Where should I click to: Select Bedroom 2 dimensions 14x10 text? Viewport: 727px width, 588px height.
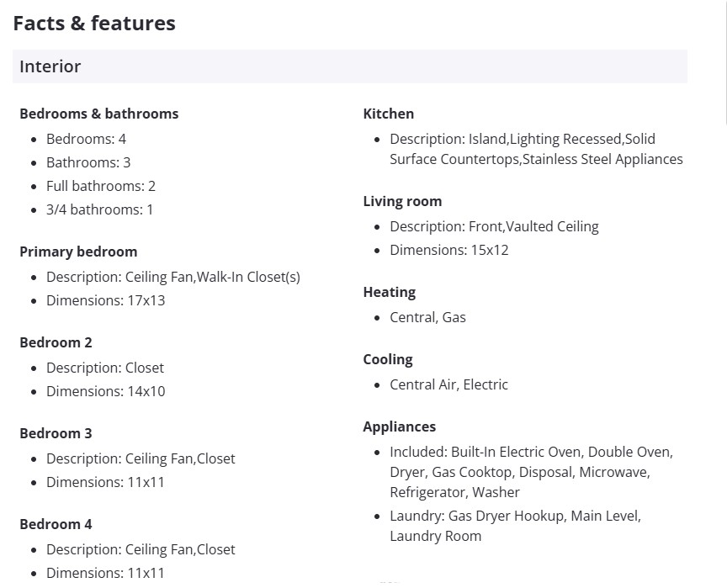[x=105, y=391]
